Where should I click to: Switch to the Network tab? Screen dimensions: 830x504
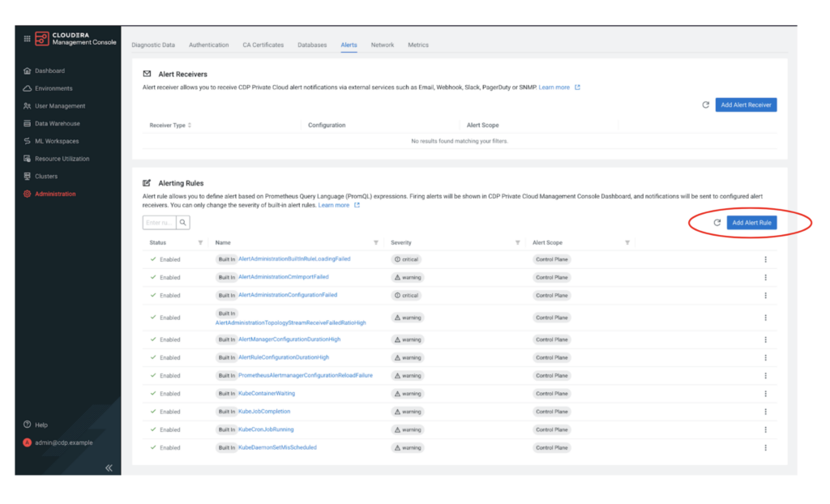click(382, 45)
